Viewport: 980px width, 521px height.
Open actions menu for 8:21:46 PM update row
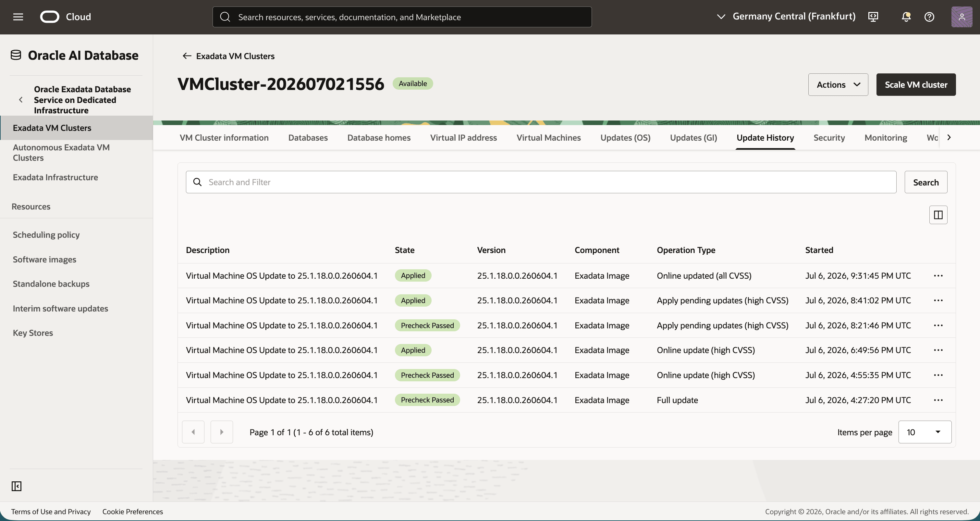pos(938,325)
